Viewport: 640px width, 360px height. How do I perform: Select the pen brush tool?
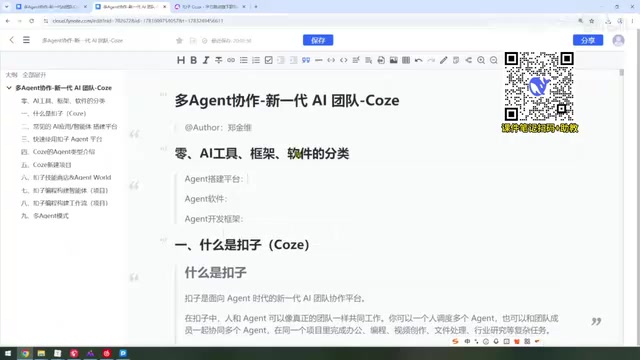(x=444, y=60)
